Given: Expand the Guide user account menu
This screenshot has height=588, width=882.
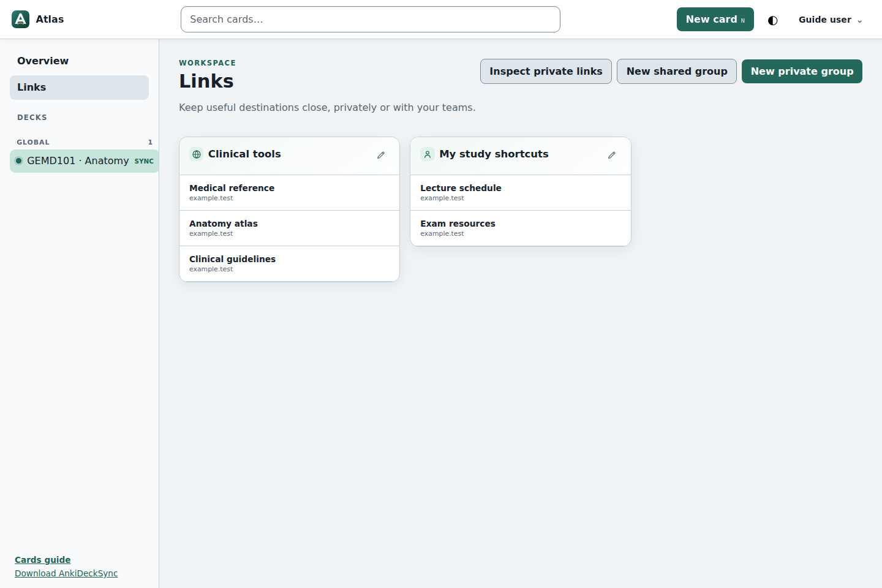Looking at the screenshot, I should tap(831, 20).
